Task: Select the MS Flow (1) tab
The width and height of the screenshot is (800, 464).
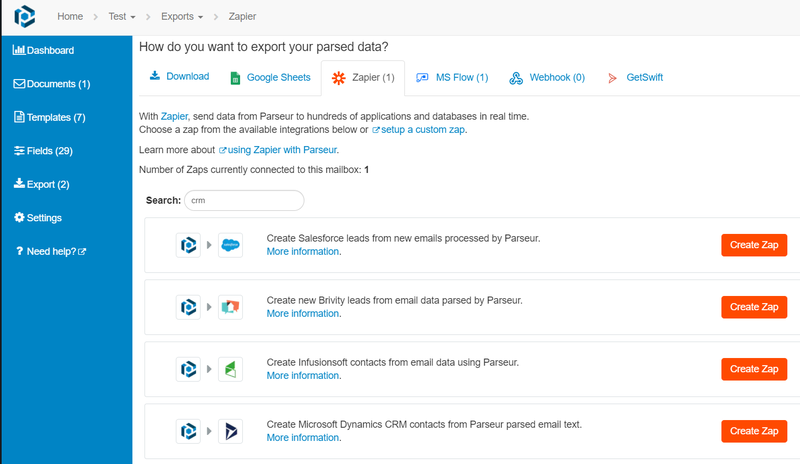Action: (x=451, y=77)
